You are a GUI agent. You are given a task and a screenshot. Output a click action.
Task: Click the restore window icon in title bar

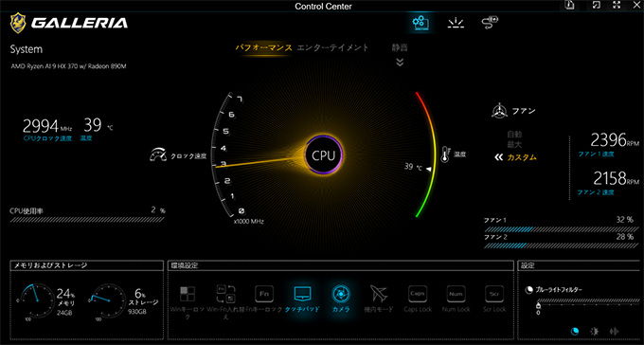pyautogui.click(x=597, y=5)
